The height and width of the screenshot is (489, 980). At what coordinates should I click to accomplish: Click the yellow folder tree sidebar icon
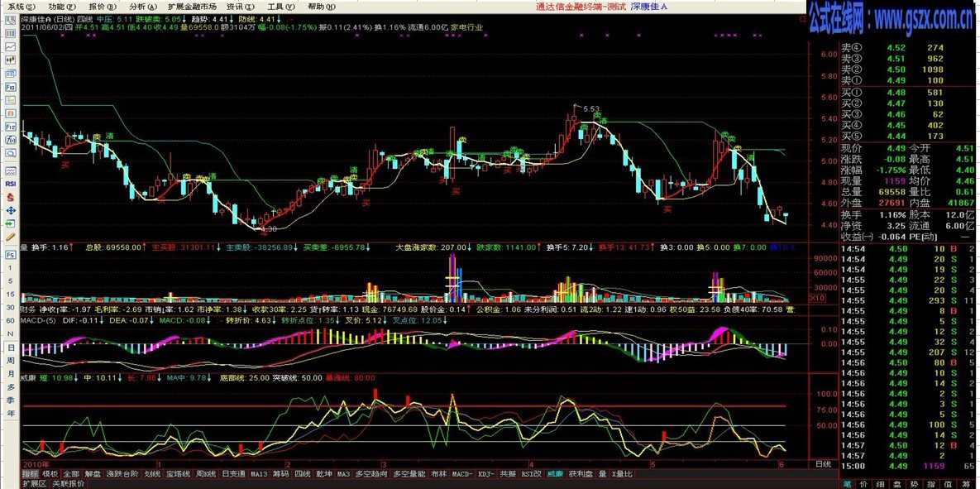pyautogui.click(x=11, y=100)
